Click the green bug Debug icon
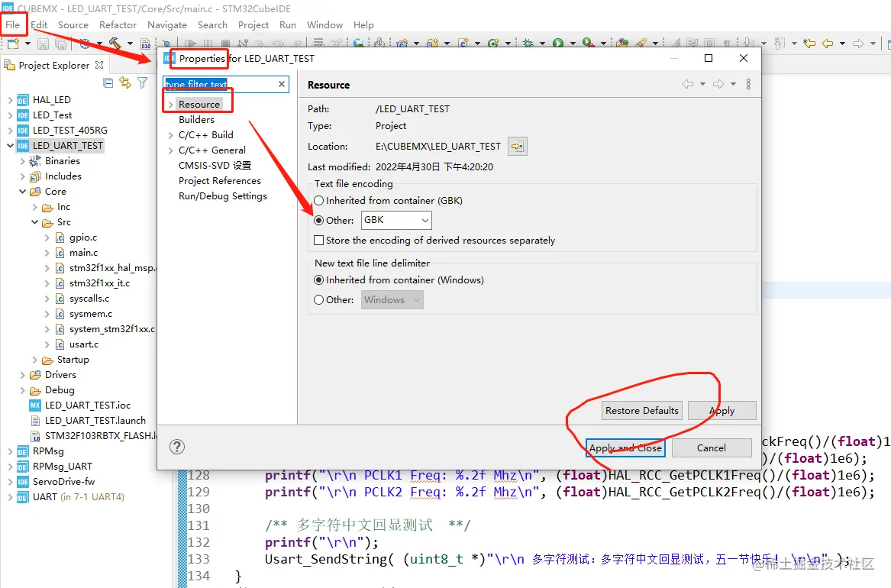891x588 pixels. click(x=528, y=44)
